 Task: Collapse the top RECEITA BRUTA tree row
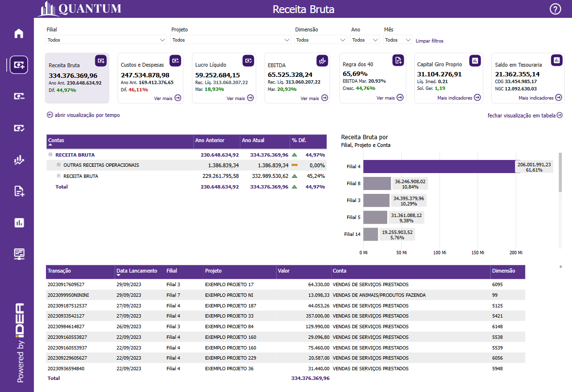(50, 155)
